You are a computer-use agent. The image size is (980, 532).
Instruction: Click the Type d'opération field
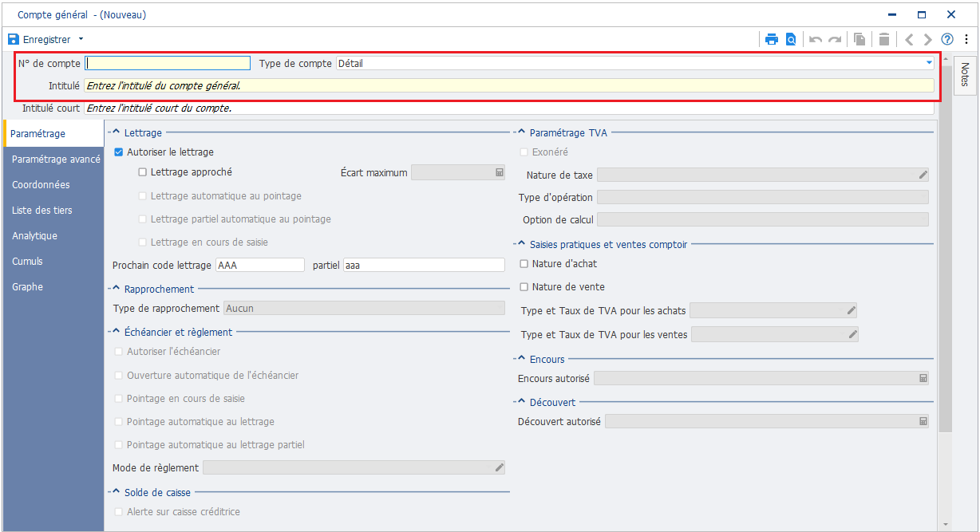click(763, 197)
